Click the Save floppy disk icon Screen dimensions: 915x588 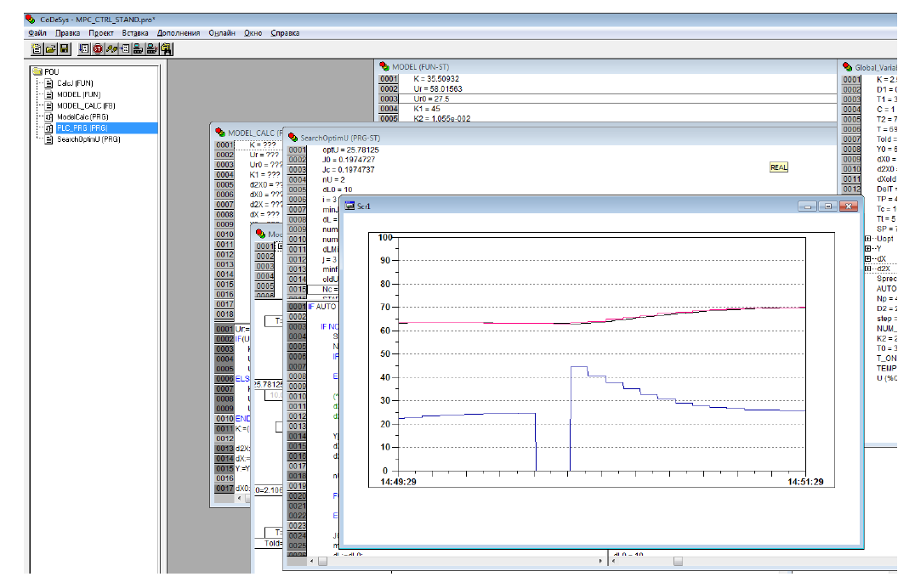64,49
